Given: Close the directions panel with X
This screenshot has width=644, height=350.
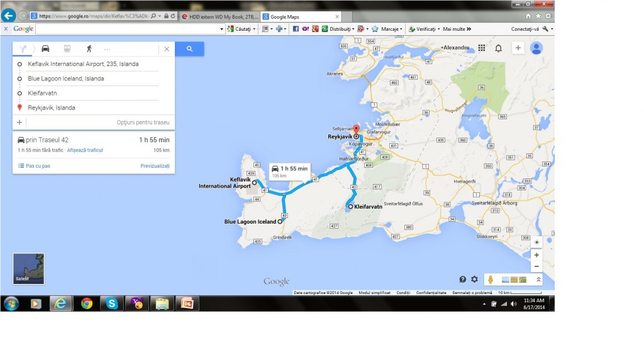Looking at the screenshot, I should (167, 49).
